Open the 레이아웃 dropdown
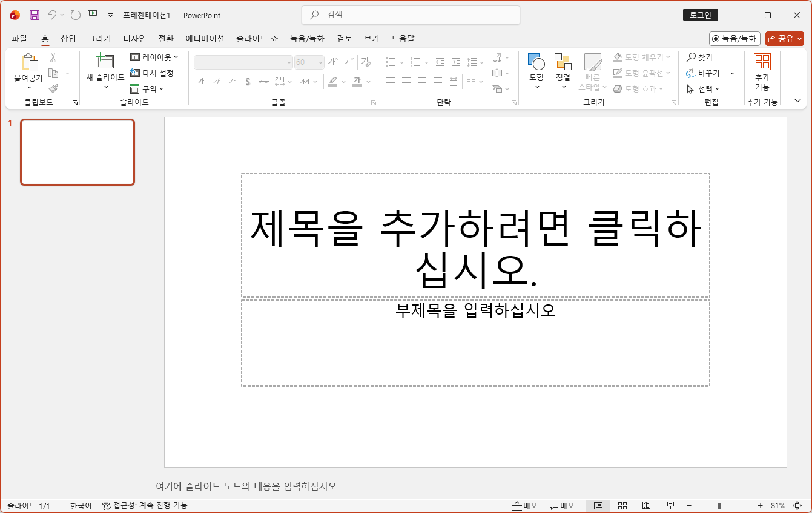Screen dimensions: 812x513 pyautogui.click(x=154, y=57)
